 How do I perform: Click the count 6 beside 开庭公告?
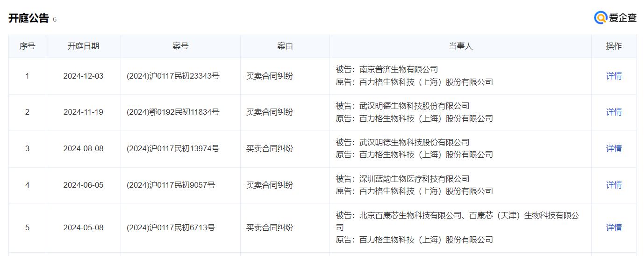(x=55, y=19)
